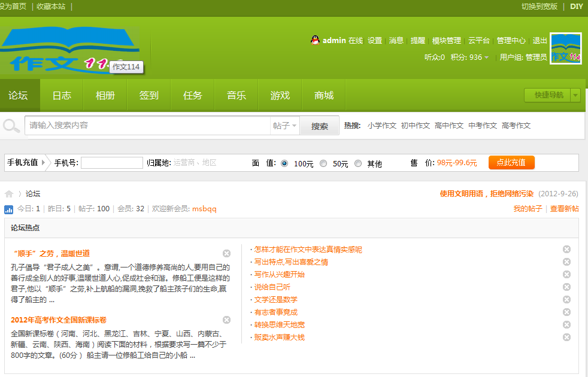This screenshot has height=377, width=588.
Task: Open hot search 中考作文
Action: (483, 126)
